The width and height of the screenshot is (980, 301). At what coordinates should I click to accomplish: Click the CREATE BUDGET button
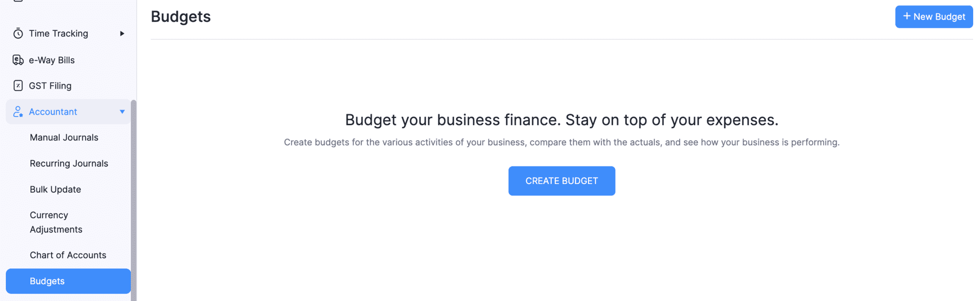pos(562,181)
